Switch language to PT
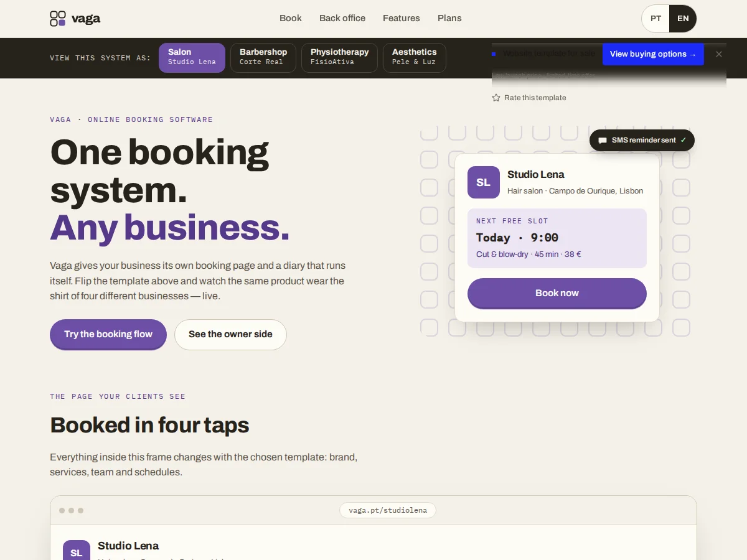This screenshot has width=747, height=560. pyautogui.click(x=656, y=19)
